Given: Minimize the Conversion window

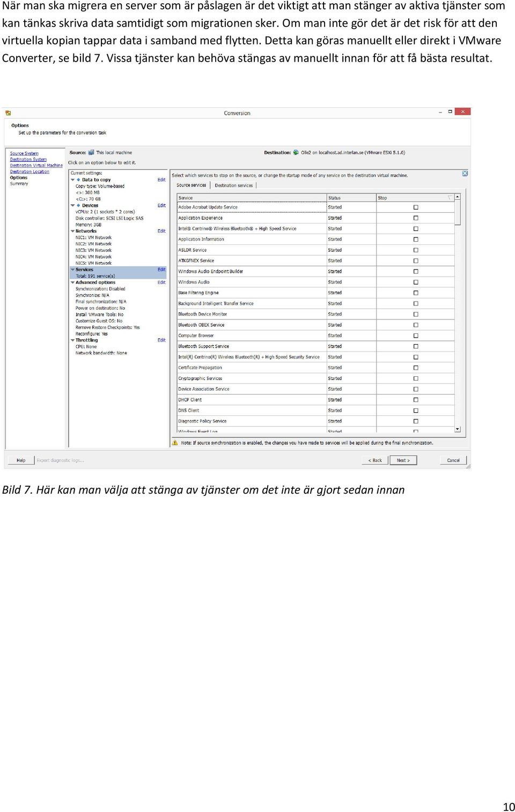Looking at the screenshot, I should [440, 112].
